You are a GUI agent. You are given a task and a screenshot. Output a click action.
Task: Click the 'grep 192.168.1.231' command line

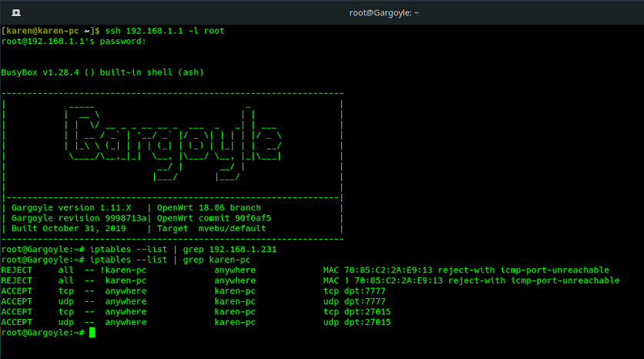tap(139, 250)
